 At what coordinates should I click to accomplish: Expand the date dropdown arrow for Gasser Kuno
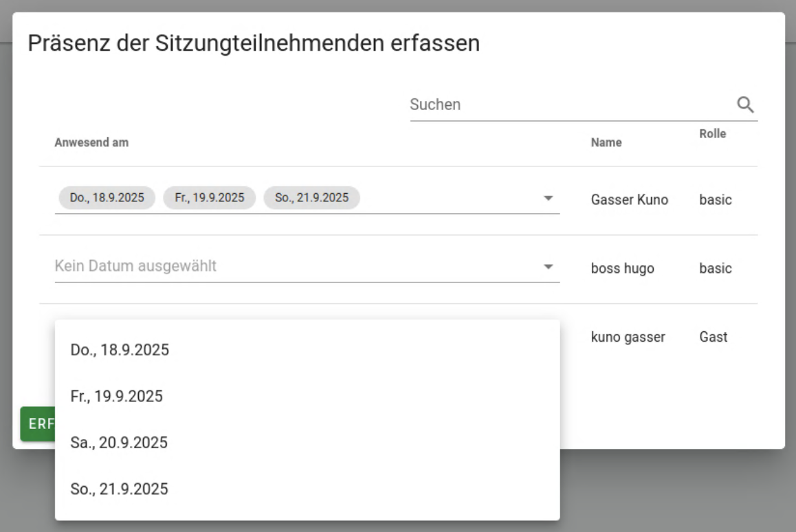click(548, 199)
